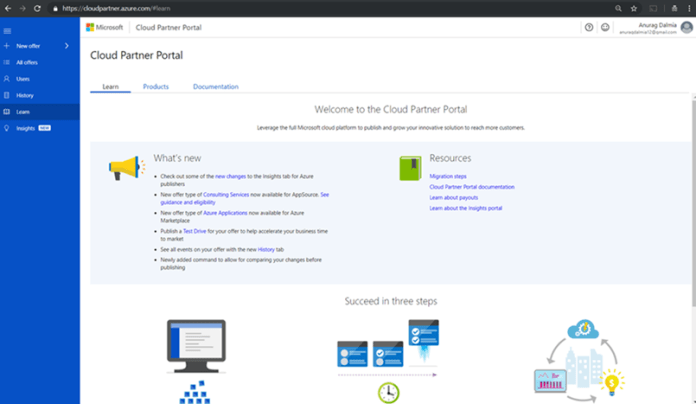
Task: Click the Cloud Partner Portal header title
Action: (168, 28)
